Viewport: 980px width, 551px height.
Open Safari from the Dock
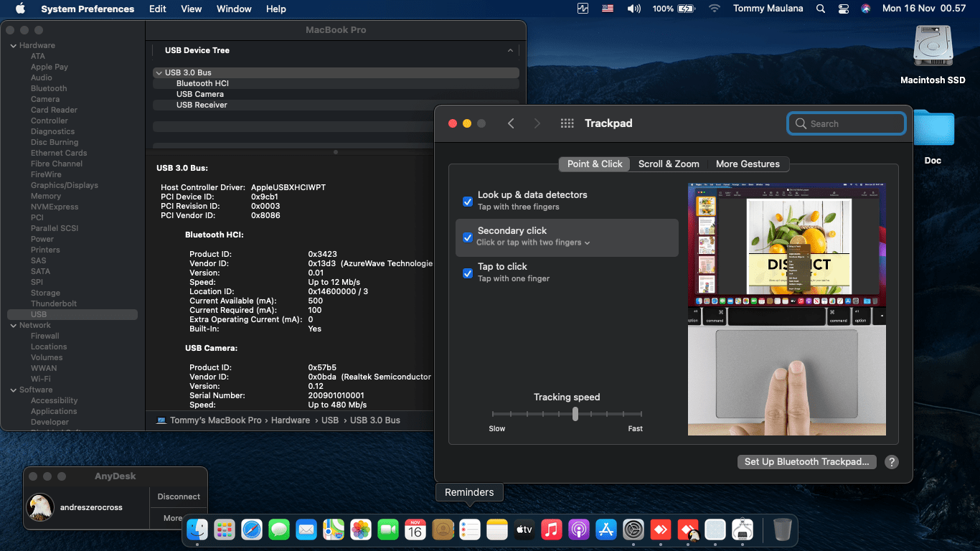(252, 530)
